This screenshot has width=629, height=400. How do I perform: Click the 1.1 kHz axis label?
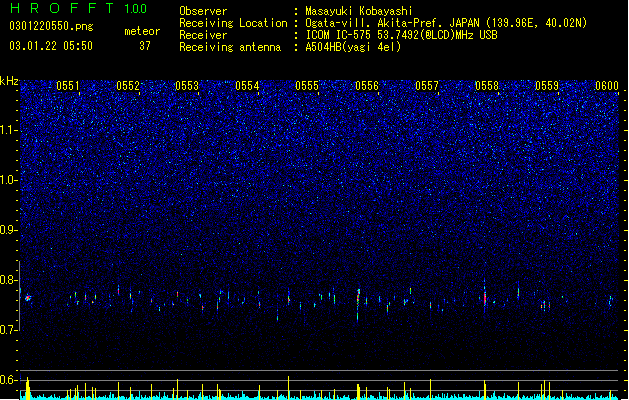(9, 130)
